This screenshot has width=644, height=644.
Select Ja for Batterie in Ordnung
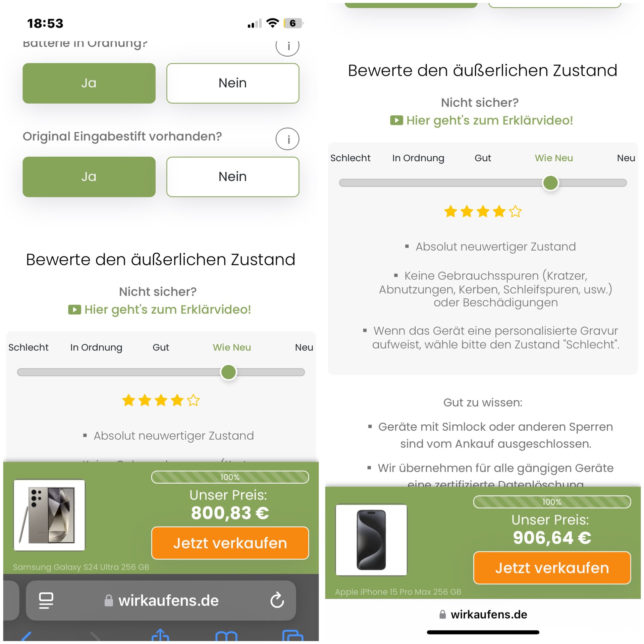click(89, 83)
